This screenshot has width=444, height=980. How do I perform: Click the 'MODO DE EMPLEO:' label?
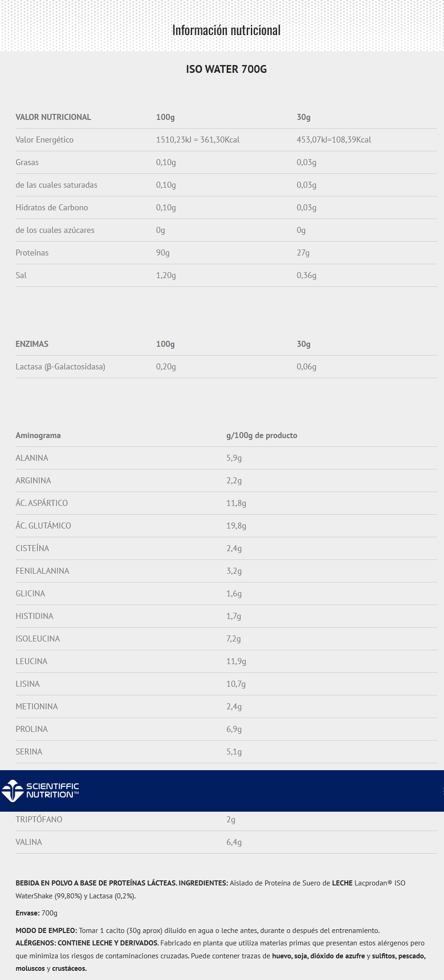coord(46,931)
